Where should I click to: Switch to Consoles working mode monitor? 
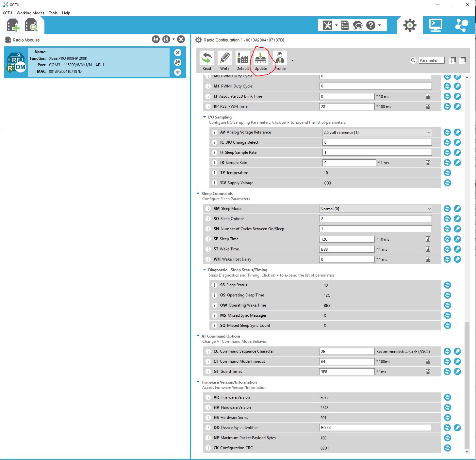click(436, 25)
